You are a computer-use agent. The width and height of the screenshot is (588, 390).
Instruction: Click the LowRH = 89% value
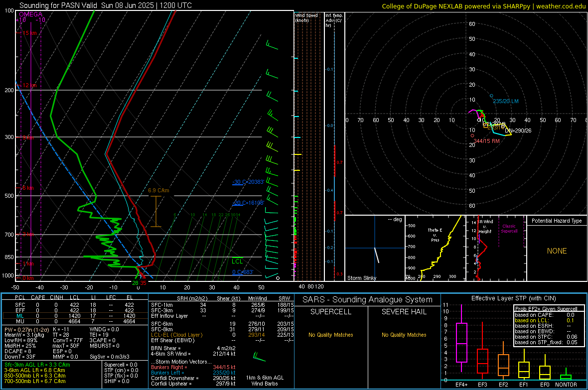pos(21,340)
